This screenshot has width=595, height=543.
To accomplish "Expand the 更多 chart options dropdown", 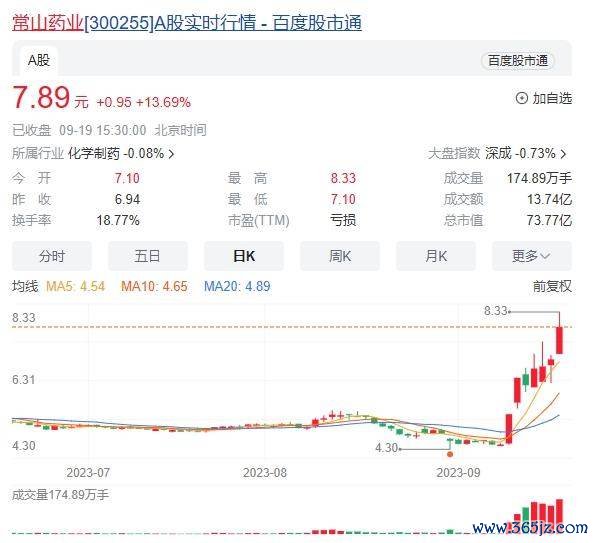I will pos(532,256).
